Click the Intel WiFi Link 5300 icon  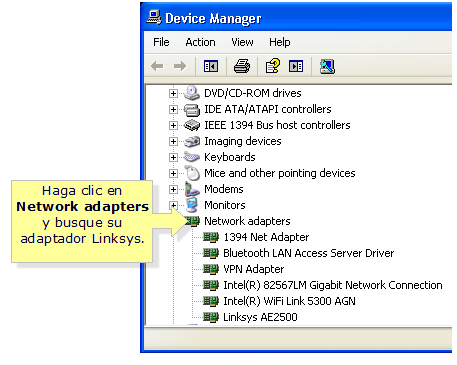(x=211, y=301)
